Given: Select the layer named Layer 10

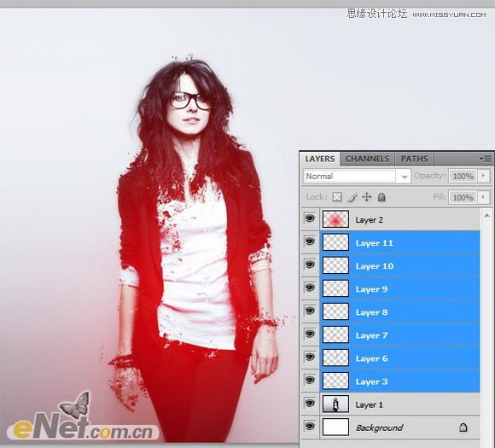Looking at the screenshot, I should tap(375, 266).
